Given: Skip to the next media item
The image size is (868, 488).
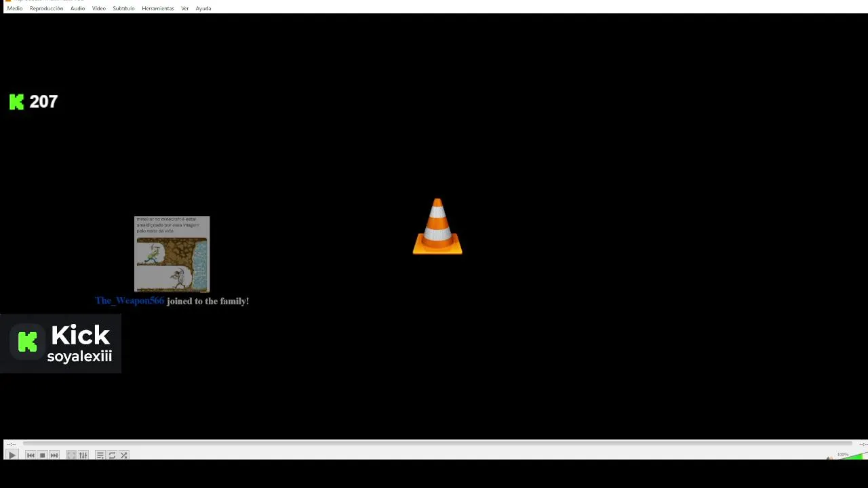Looking at the screenshot, I should [x=54, y=455].
